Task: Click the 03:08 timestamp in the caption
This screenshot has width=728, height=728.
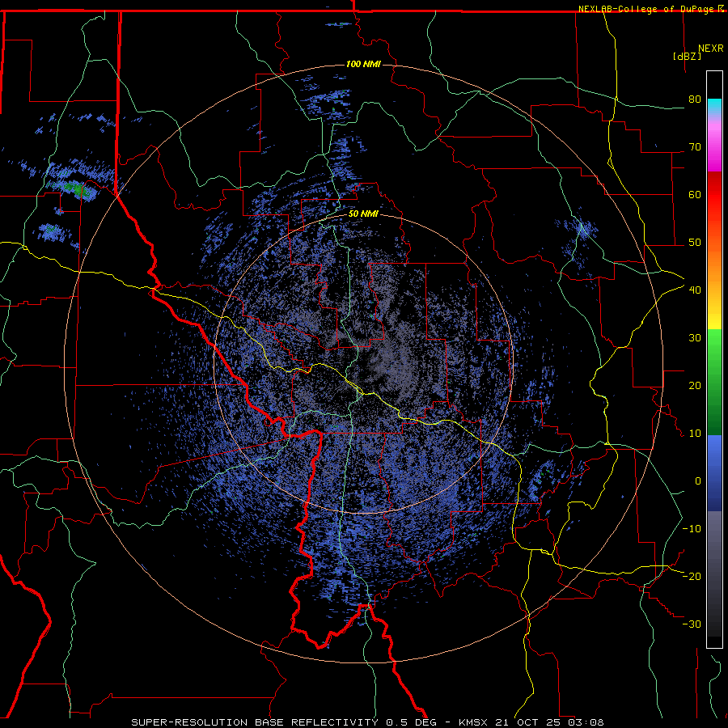Action: coord(587,722)
